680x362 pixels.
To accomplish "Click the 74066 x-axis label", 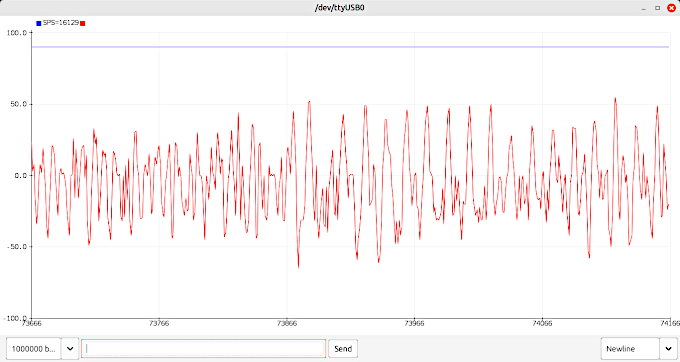I will (x=542, y=323).
